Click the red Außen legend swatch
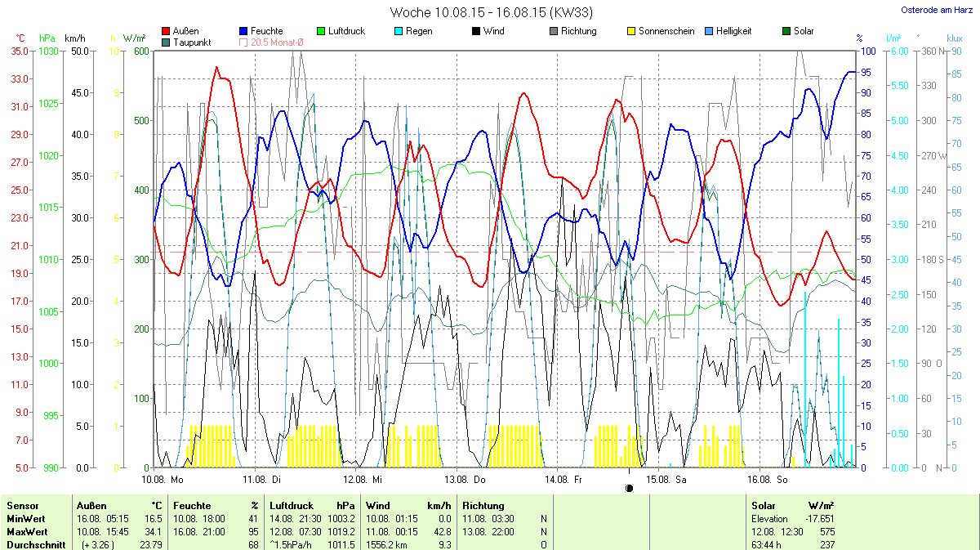Image resolution: width=980 pixels, height=550 pixels. [167, 31]
